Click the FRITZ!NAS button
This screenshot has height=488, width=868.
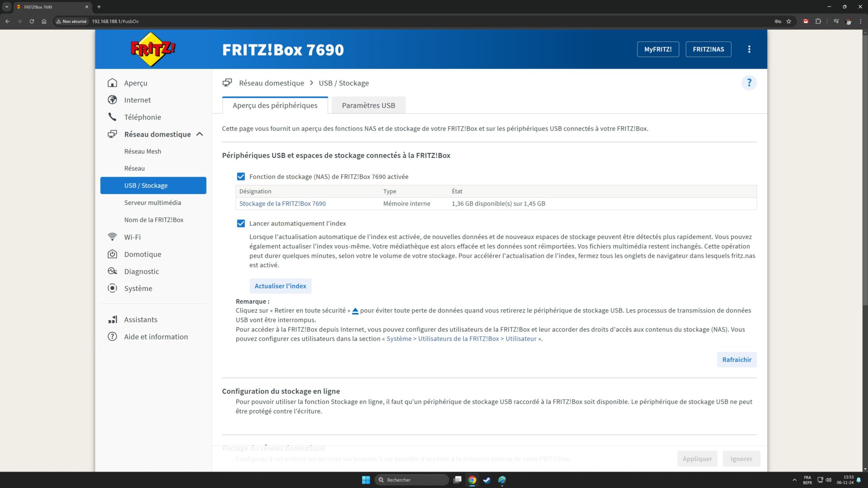click(x=708, y=49)
